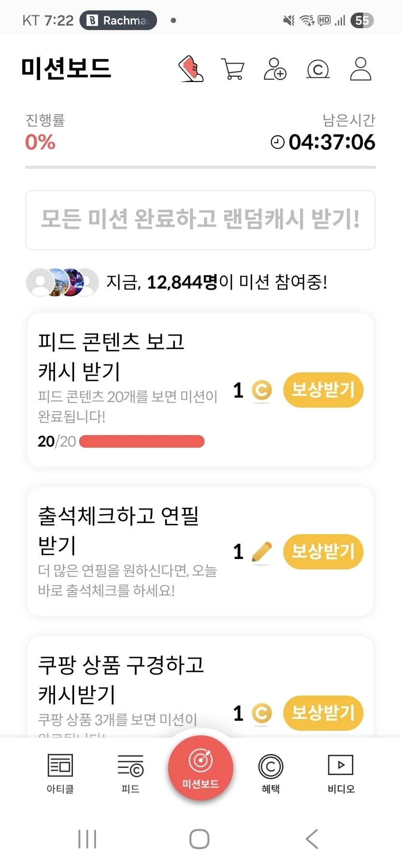Claim reward for feed content mission
This screenshot has width=401, height=868.
click(323, 390)
